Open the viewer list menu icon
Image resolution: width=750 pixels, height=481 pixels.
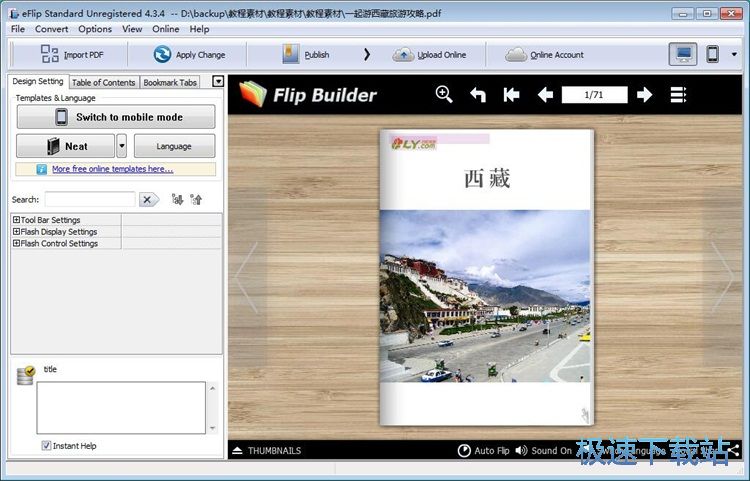point(678,95)
